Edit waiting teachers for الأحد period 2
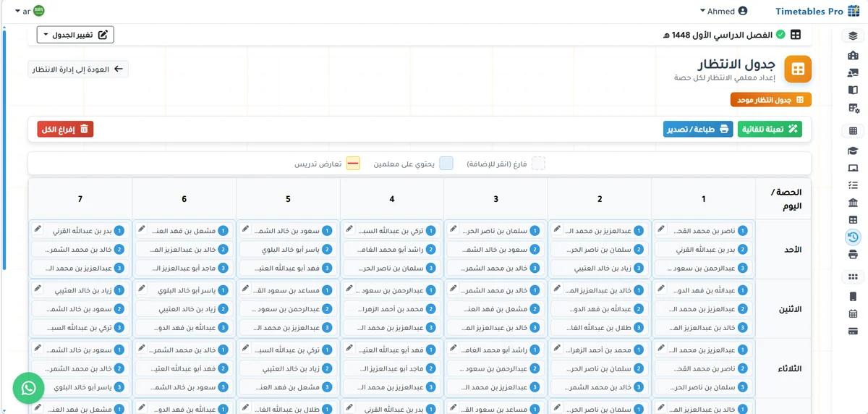 (557, 229)
